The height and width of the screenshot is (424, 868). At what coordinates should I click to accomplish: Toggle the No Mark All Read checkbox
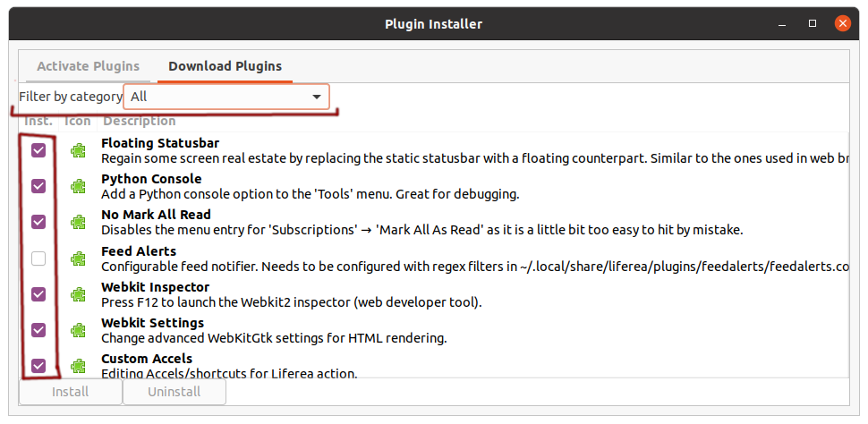[x=38, y=222]
